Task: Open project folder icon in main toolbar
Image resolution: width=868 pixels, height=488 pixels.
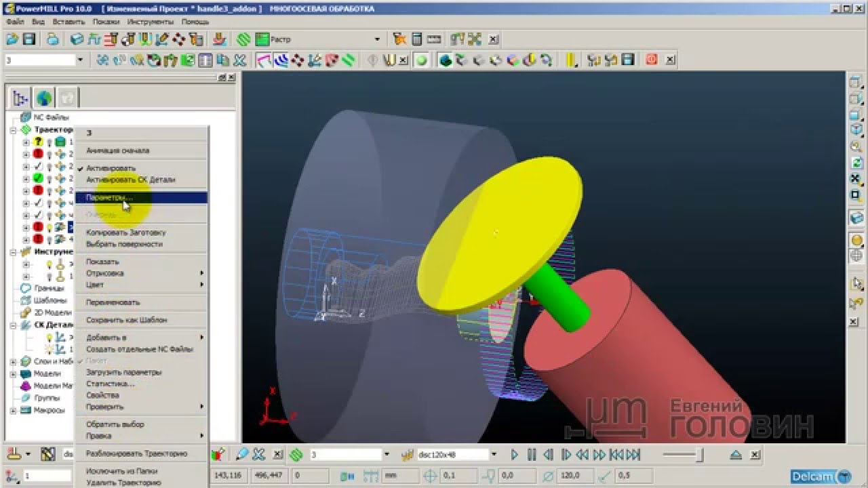Action: pyautogui.click(x=12, y=40)
